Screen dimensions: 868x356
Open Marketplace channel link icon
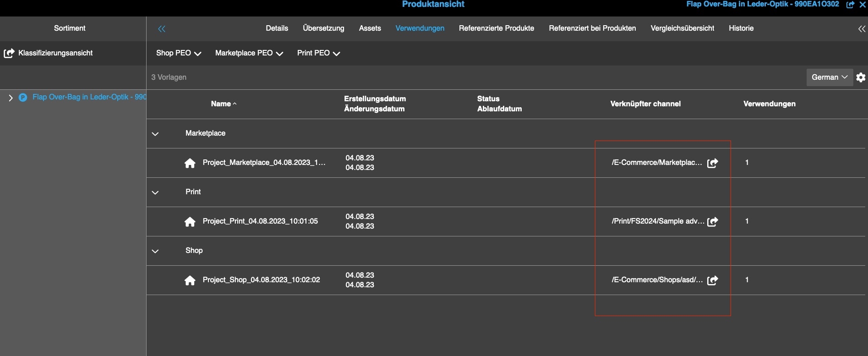[712, 163]
